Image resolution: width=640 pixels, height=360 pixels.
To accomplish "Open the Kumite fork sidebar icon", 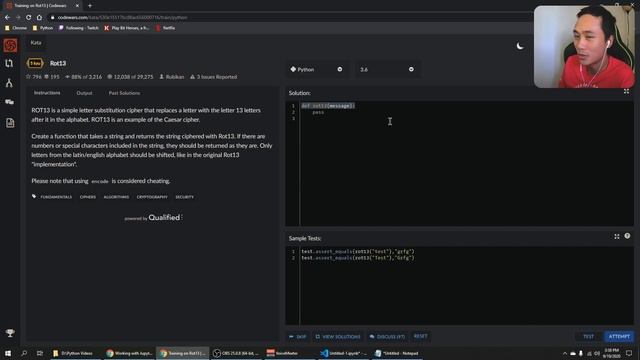I will (x=9, y=83).
